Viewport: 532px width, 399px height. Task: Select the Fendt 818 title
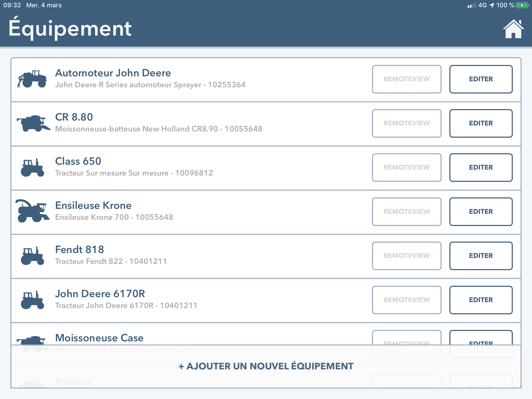coord(79,250)
